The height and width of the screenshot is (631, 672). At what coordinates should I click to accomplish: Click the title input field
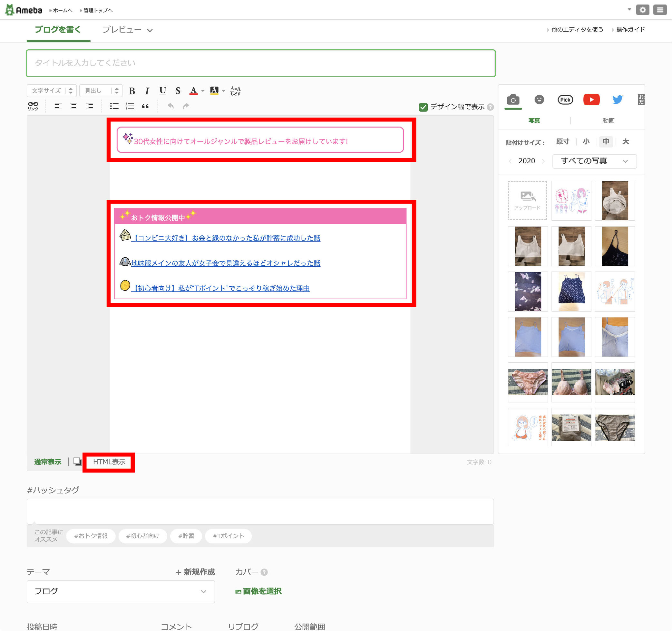click(261, 63)
